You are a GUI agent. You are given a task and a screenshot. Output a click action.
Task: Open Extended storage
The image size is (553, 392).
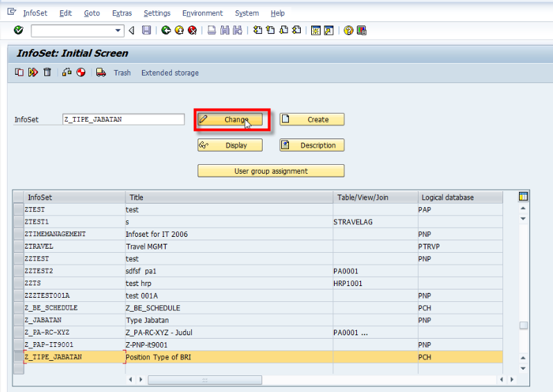pyautogui.click(x=170, y=73)
